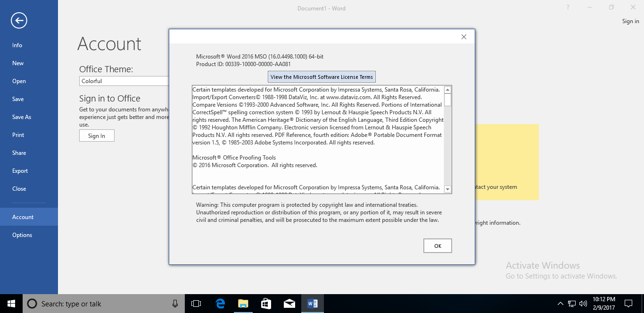Viewport: 644px width, 313px height.
Task: Select the Account item in the sidebar
Action: [29, 217]
